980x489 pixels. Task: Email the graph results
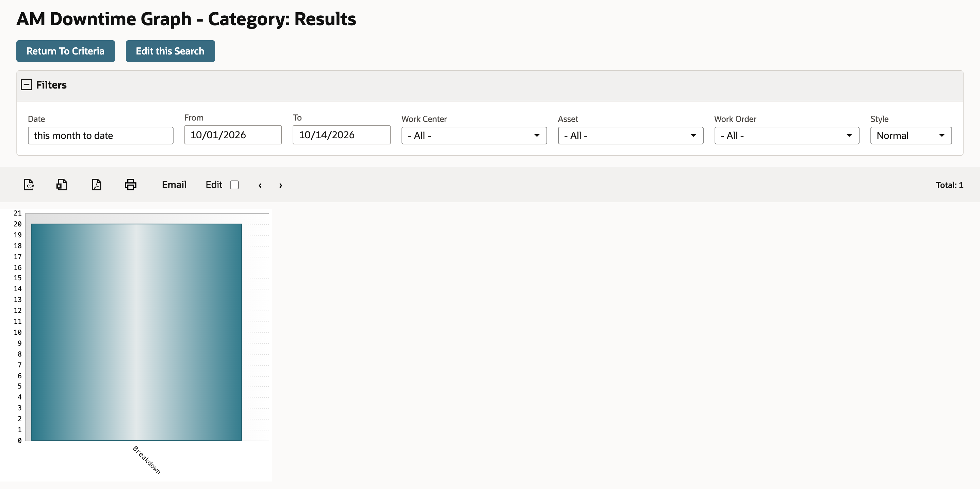174,185
